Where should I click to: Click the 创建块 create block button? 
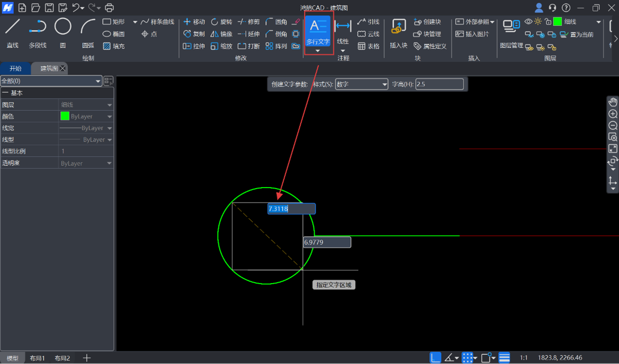pyautogui.click(x=427, y=22)
